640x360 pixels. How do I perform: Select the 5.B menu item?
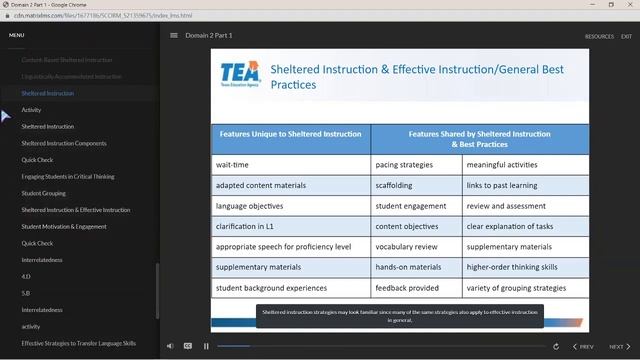[x=26, y=293]
